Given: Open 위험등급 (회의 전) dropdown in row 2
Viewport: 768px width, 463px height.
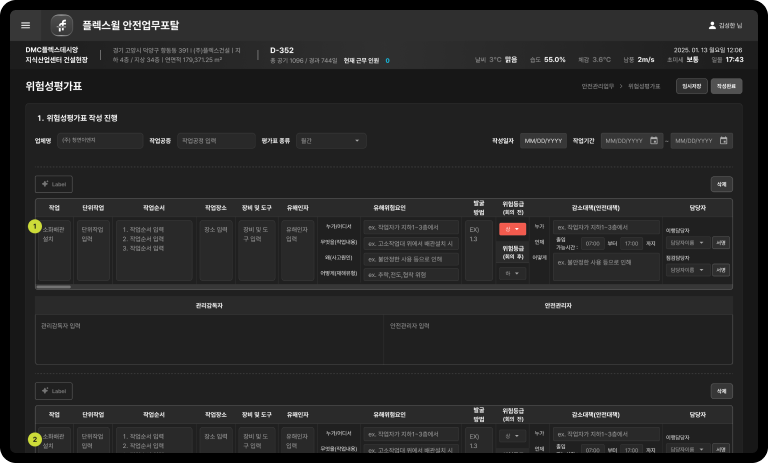Looking at the screenshot, I should [513, 436].
